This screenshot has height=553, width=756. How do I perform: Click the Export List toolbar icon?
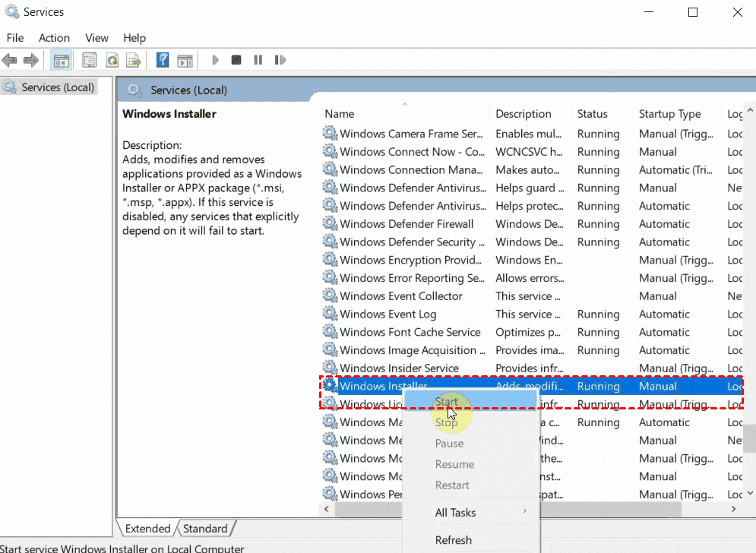(134, 60)
